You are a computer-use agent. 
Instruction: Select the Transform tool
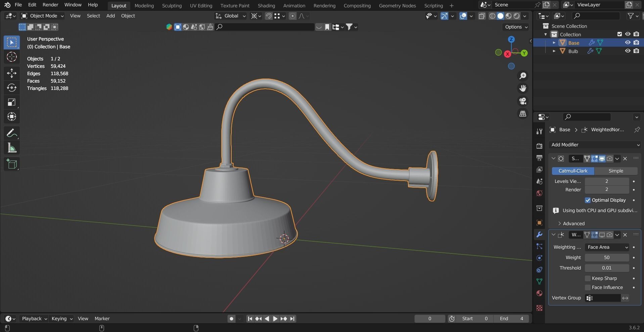(x=12, y=116)
